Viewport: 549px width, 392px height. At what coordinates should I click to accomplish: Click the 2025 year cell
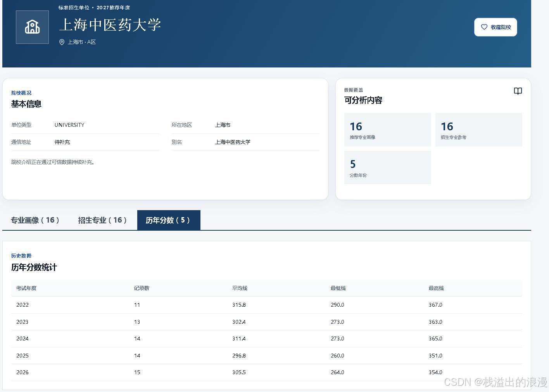[22, 356]
